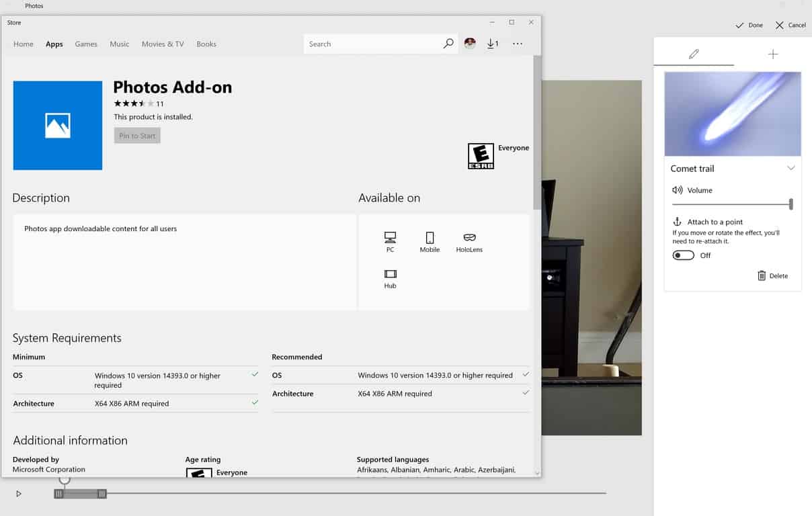Image resolution: width=812 pixels, height=516 pixels.
Task: Close the Store window
Action: tap(531, 22)
